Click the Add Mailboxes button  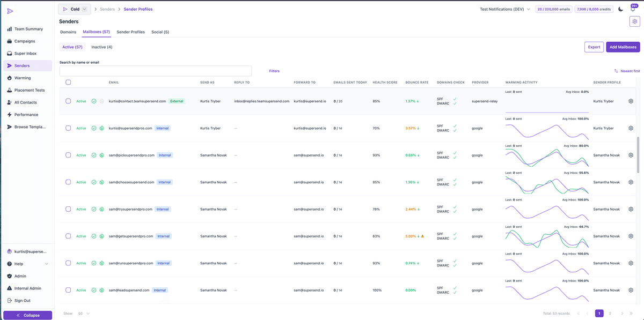coord(623,47)
